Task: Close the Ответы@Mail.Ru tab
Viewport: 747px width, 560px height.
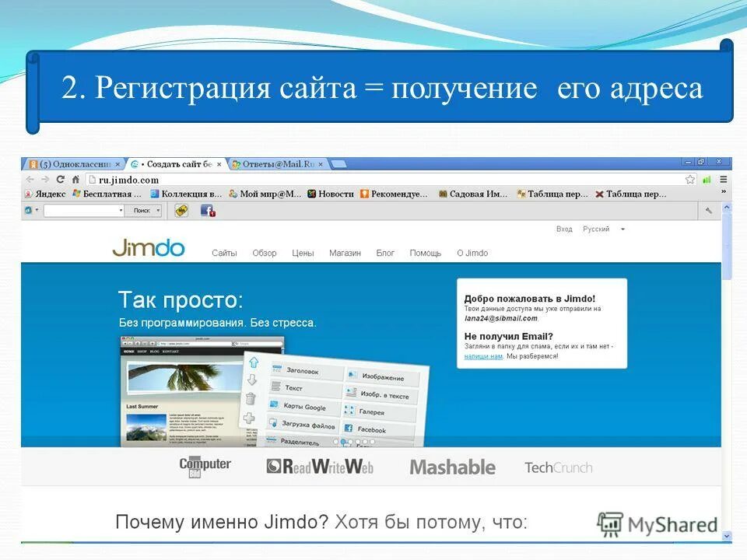Action: pyautogui.click(x=321, y=164)
